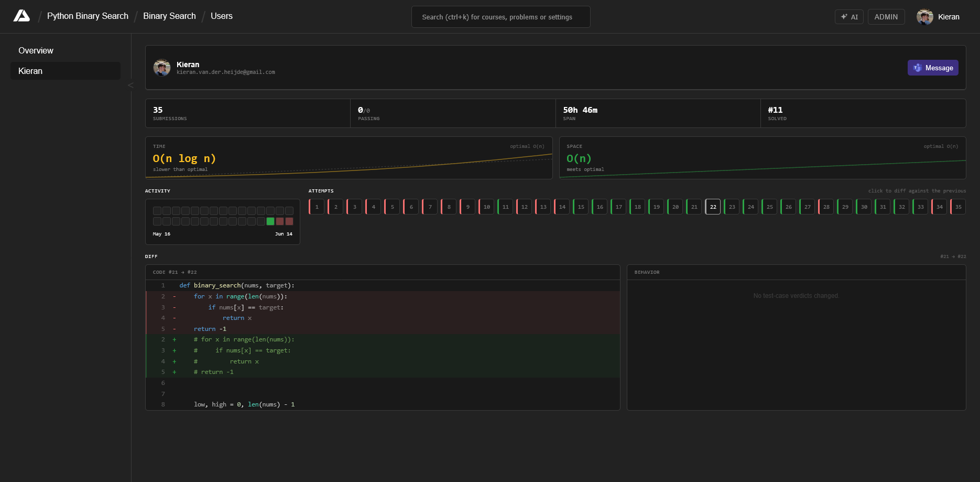Screen dimensions: 980x482
Task: Click code line 'low, high = 0, len(nums) - 1'
Action: pyautogui.click(x=383, y=404)
